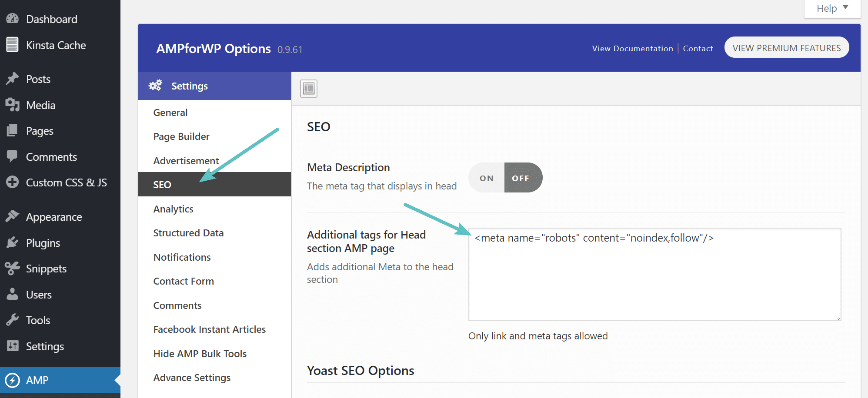Image resolution: width=868 pixels, height=398 pixels.
Task: Open the Structured Data settings section
Action: [188, 232]
